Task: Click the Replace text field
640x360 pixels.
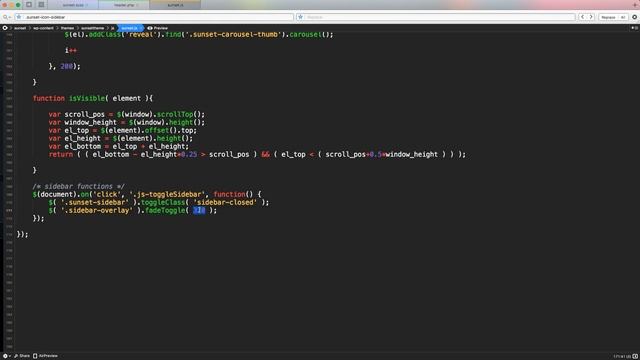Action: pos(436,17)
